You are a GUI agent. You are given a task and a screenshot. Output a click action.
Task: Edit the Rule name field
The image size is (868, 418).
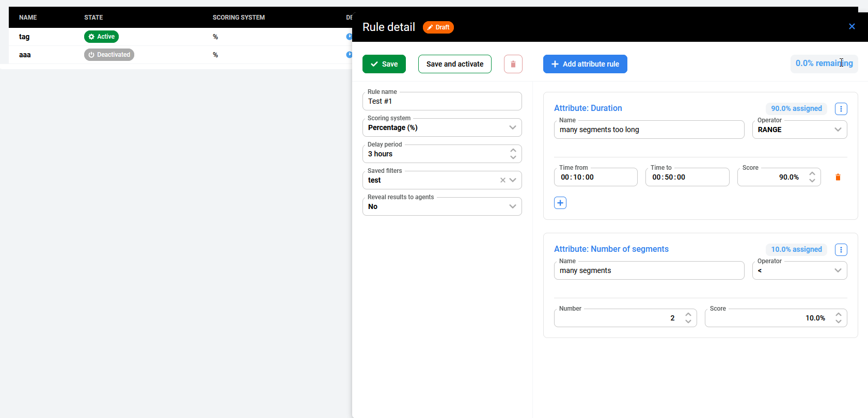point(442,101)
